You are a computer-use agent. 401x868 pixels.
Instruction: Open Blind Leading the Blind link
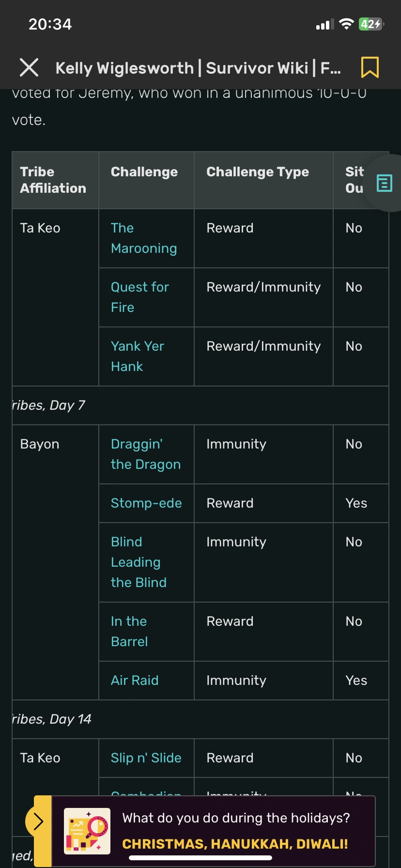(139, 562)
